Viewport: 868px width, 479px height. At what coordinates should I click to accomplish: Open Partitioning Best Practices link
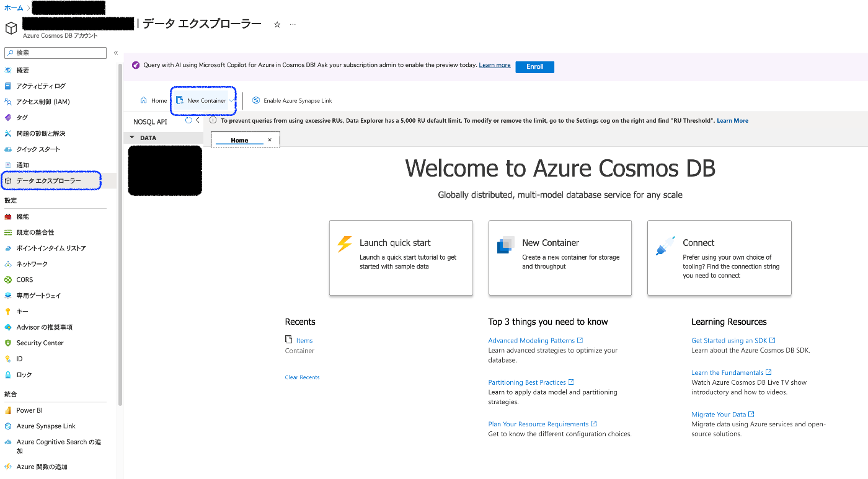(x=531, y=382)
